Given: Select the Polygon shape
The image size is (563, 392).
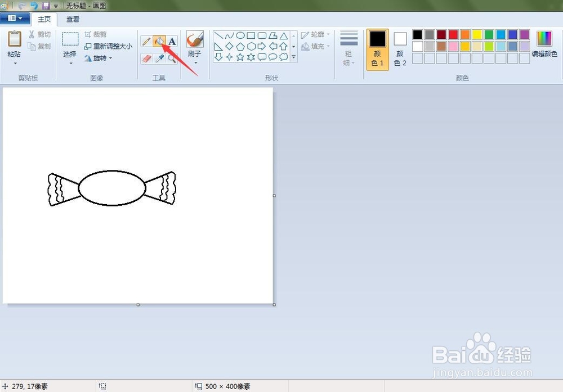Looking at the screenshot, I should tap(273, 35).
